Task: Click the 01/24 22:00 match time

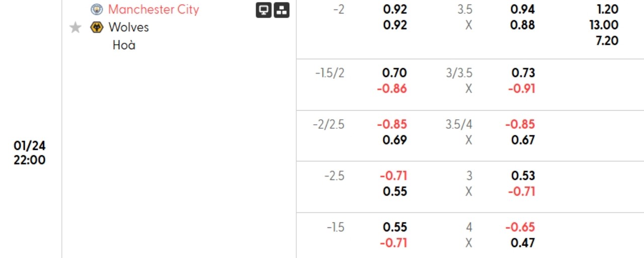Action: click(x=30, y=153)
